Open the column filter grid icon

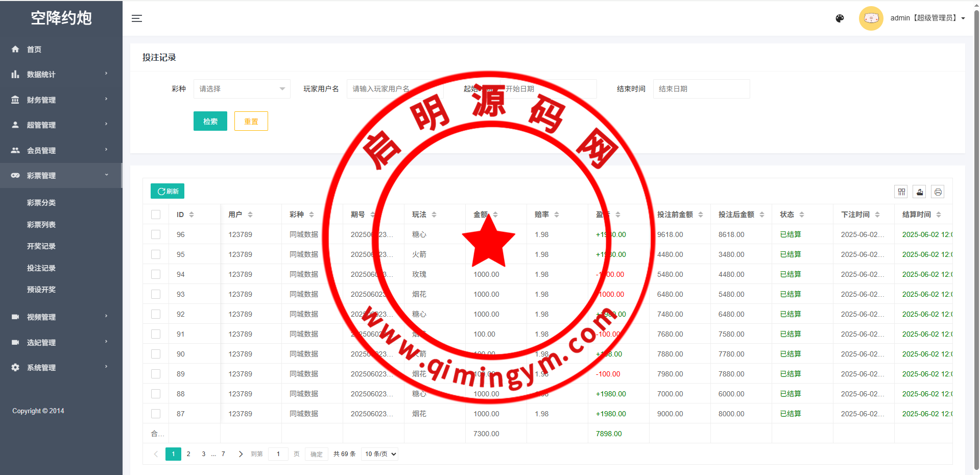click(x=901, y=192)
